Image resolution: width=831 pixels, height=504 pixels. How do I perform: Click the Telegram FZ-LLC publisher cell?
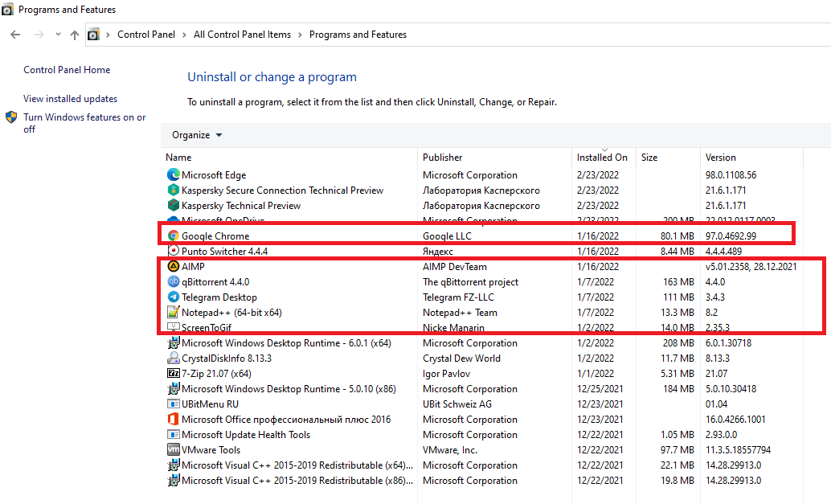coord(458,297)
